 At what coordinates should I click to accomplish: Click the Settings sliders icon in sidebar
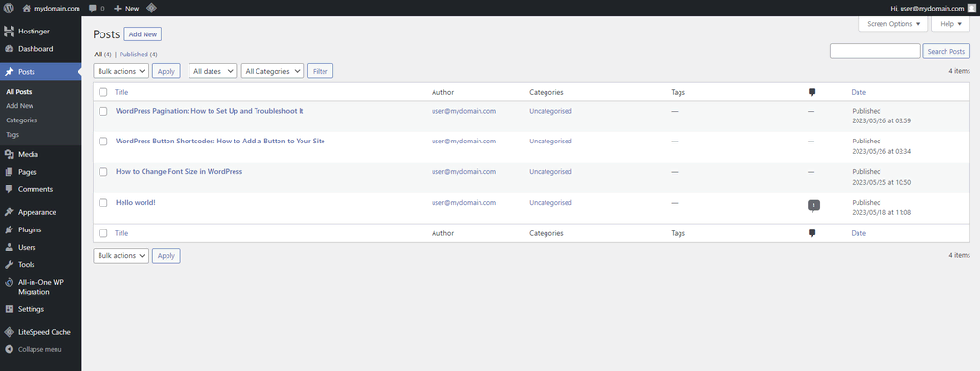click(9, 309)
